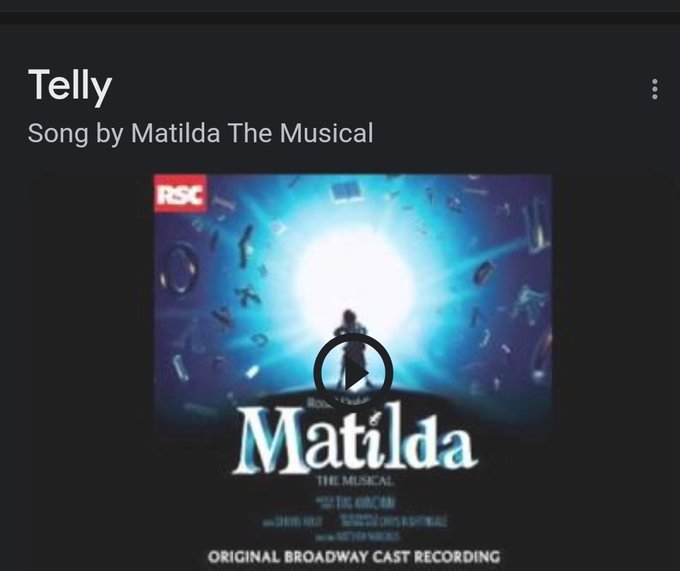Image resolution: width=680 pixels, height=571 pixels.
Task: Click the floating book near cover top
Action: click(x=346, y=193)
